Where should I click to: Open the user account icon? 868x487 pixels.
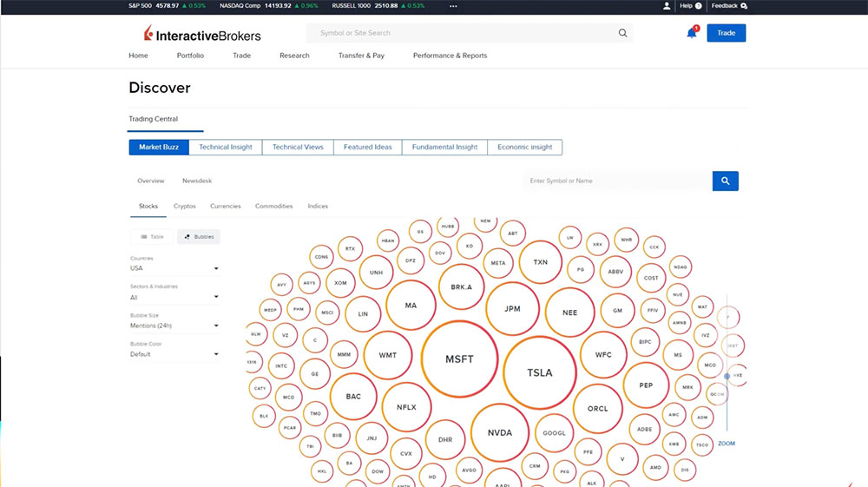click(x=667, y=6)
